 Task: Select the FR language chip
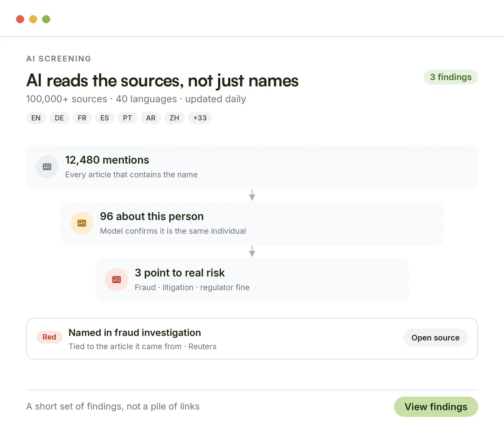(x=82, y=118)
